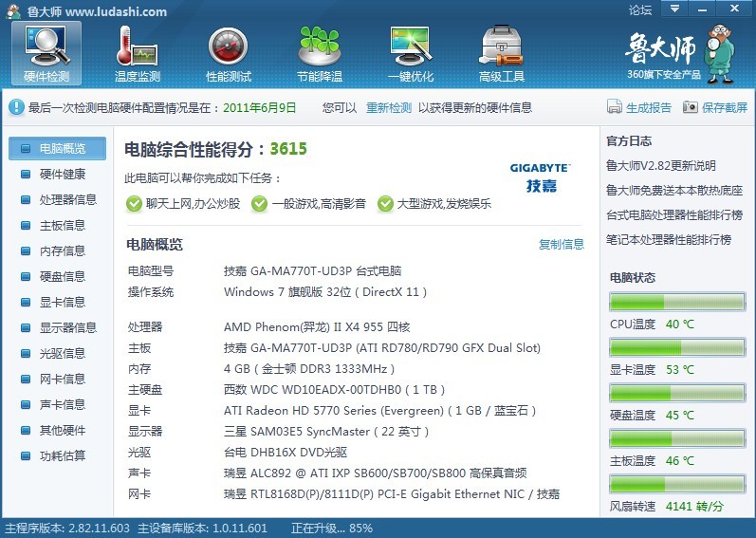Open the 性能测试 performance test

(x=229, y=54)
